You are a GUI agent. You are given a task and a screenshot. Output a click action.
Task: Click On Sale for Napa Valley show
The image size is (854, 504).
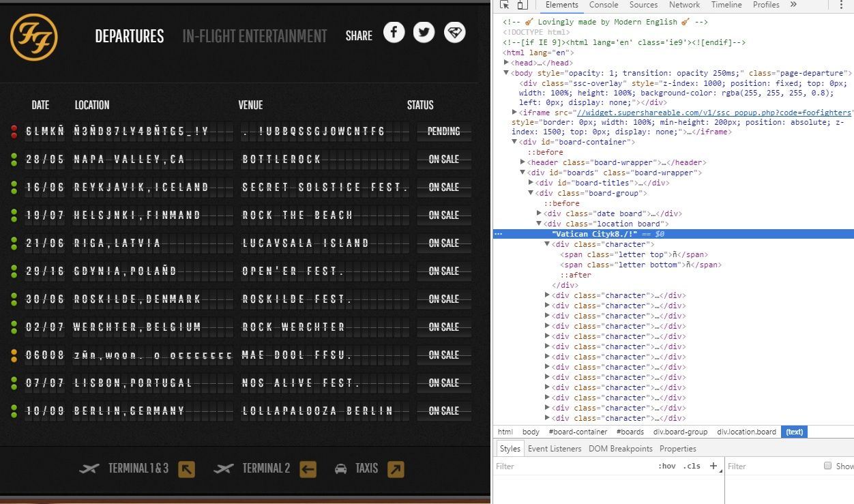click(443, 159)
